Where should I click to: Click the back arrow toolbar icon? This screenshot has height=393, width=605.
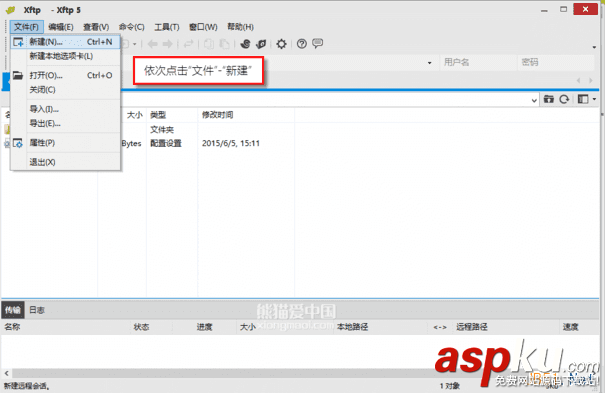tap(153, 44)
